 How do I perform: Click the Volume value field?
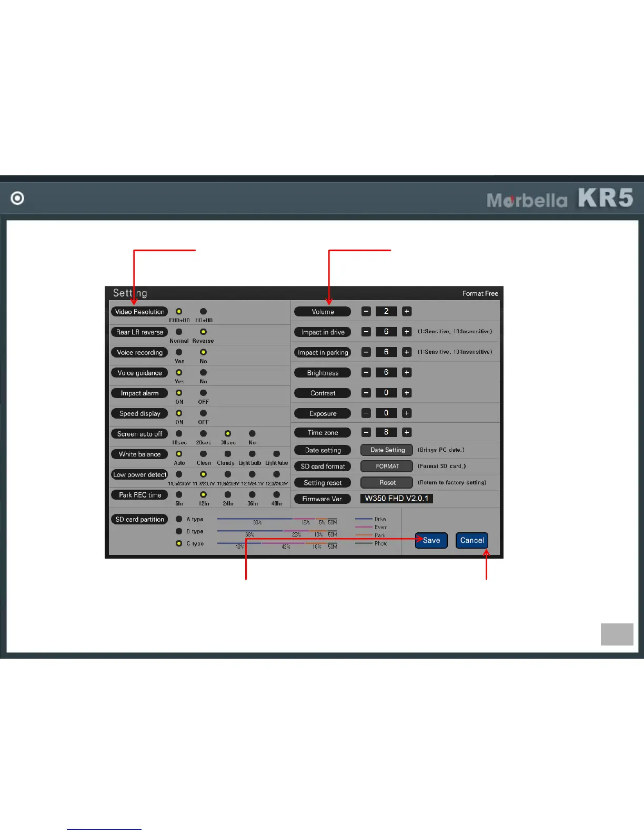[x=386, y=311]
